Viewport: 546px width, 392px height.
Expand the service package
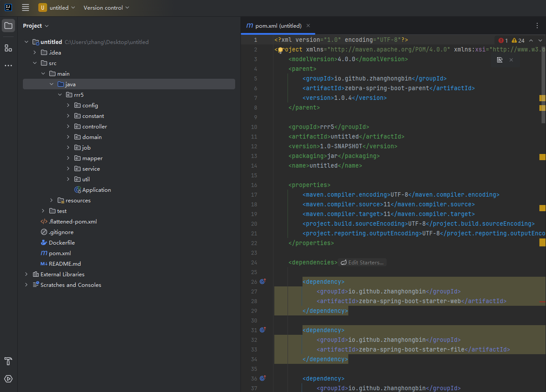[x=68, y=169]
